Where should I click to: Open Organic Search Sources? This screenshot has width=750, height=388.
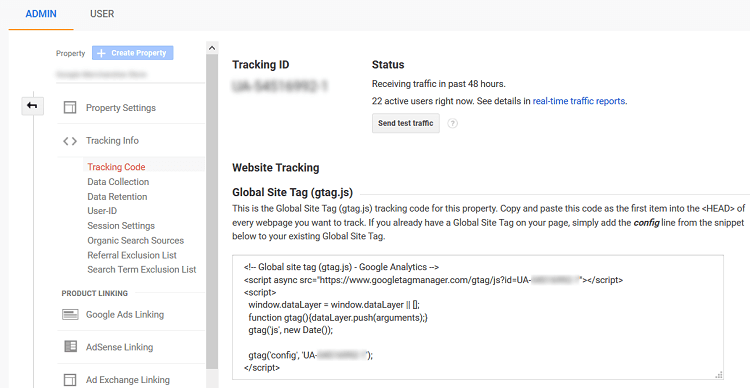point(135,241)
